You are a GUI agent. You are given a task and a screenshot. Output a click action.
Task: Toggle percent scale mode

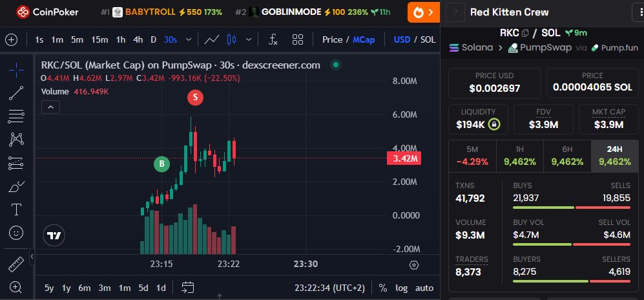coord(383,288)
